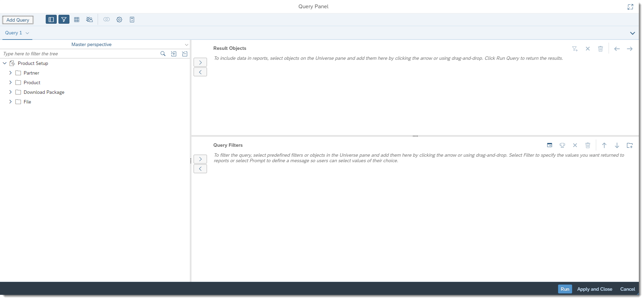Click splitter handle between Result Objects and Filters
Screen dimensions: 644x300
(415, 136)
